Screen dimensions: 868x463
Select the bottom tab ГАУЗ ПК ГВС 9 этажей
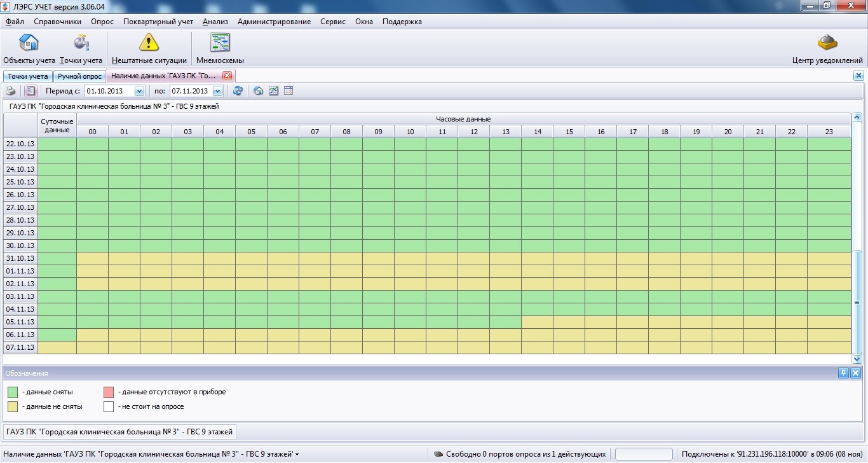[120, 432]
